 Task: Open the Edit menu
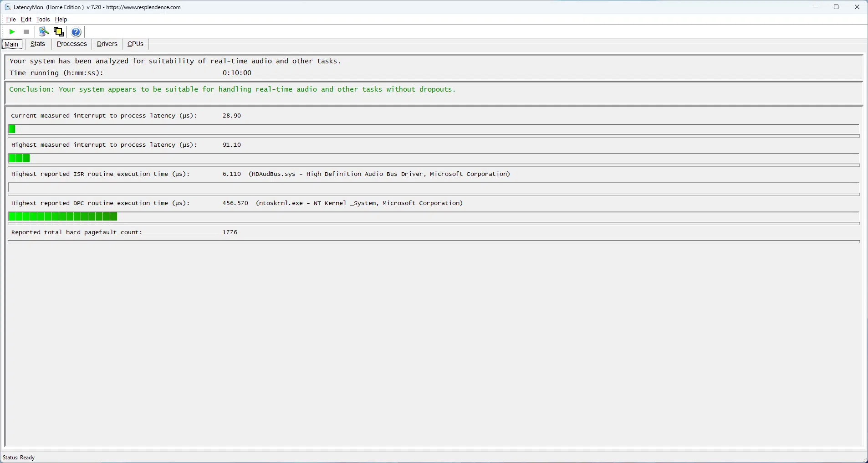[26, 20]
